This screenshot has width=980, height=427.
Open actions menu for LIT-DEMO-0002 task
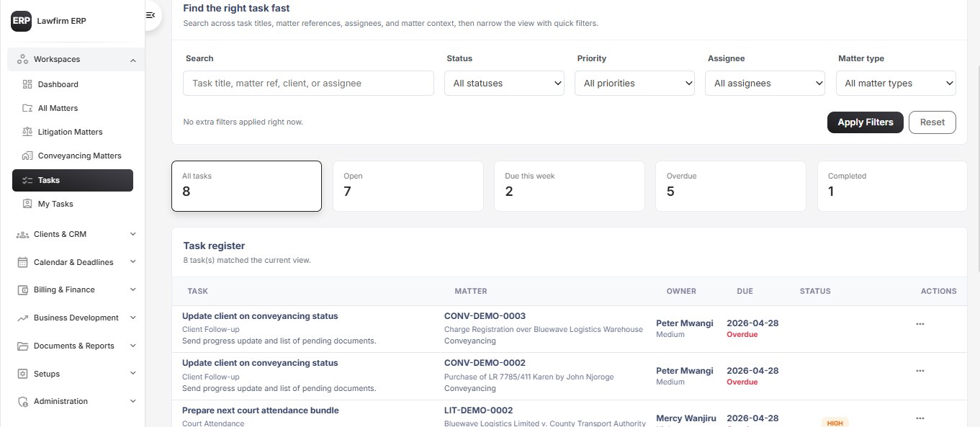pyautogui.click(x=920, y=418)
